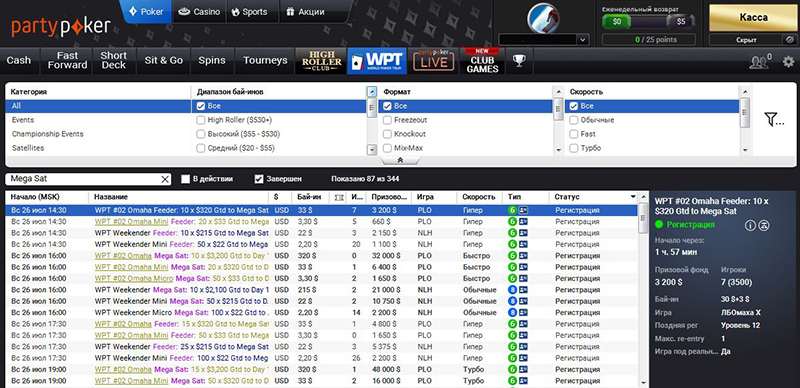Screen dimensions: 800x388
Task: Click the gold Касса button
Action: click(x=754, y=18)
